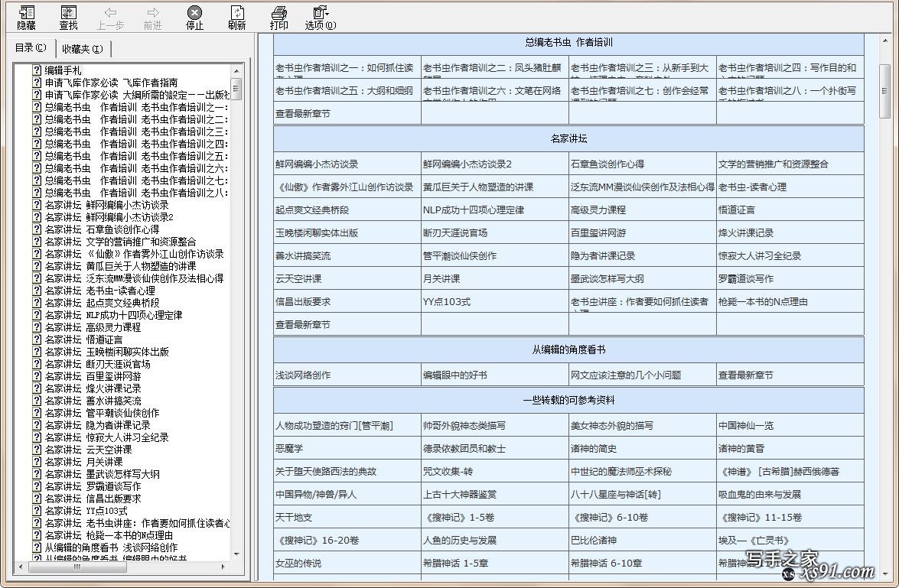Image resolution: width=899 pixels, height=588 pixels.
Task: Open link 烽火讲课记录 in content table
Action: tap(746, 232)
